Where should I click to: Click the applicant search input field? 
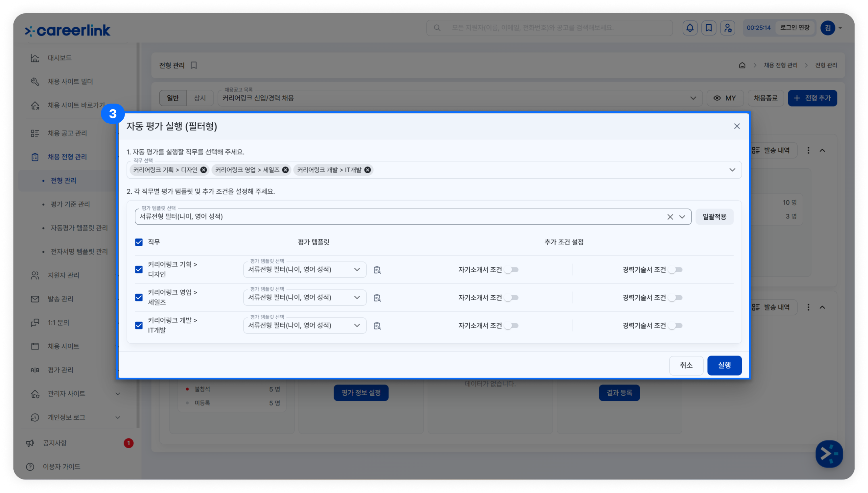pyautogui.click(x=549, y=28)
